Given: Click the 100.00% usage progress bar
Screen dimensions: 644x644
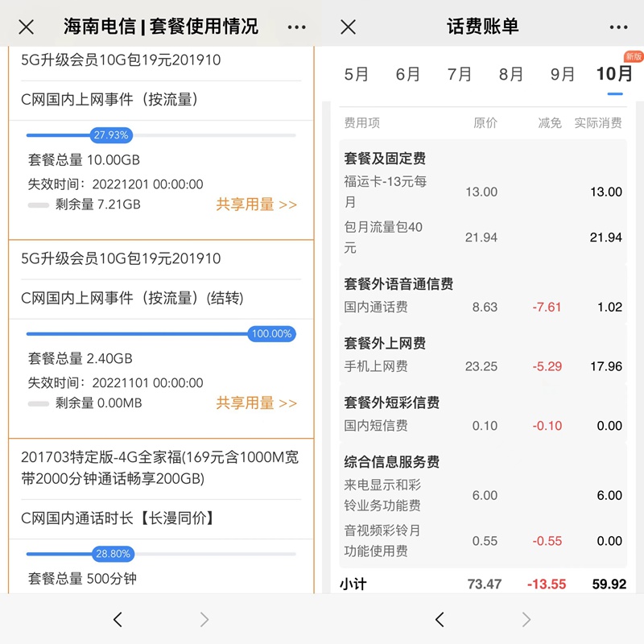Looking at the screenshot, I should point(161,334).
